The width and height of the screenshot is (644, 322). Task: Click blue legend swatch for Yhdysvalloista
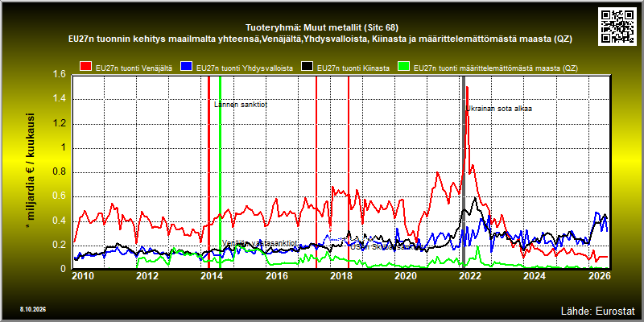click(x=187, y=67)
